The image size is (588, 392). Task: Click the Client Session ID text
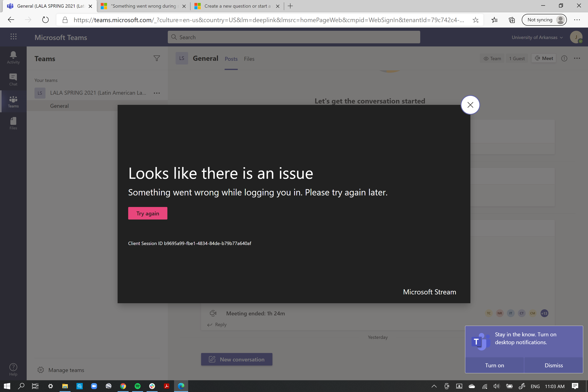click(x=190, y=243)
